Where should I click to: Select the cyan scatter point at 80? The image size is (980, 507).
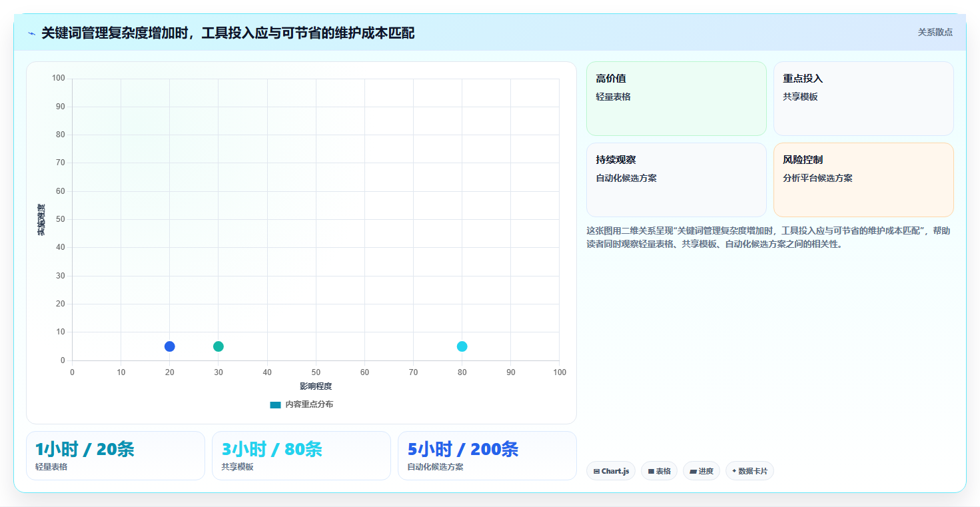(462, 346)
